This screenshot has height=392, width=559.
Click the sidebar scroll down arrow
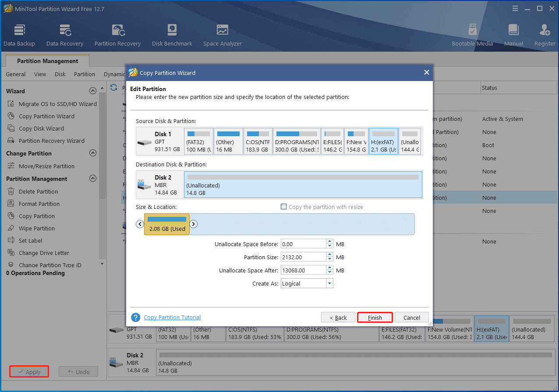[102, 264]
